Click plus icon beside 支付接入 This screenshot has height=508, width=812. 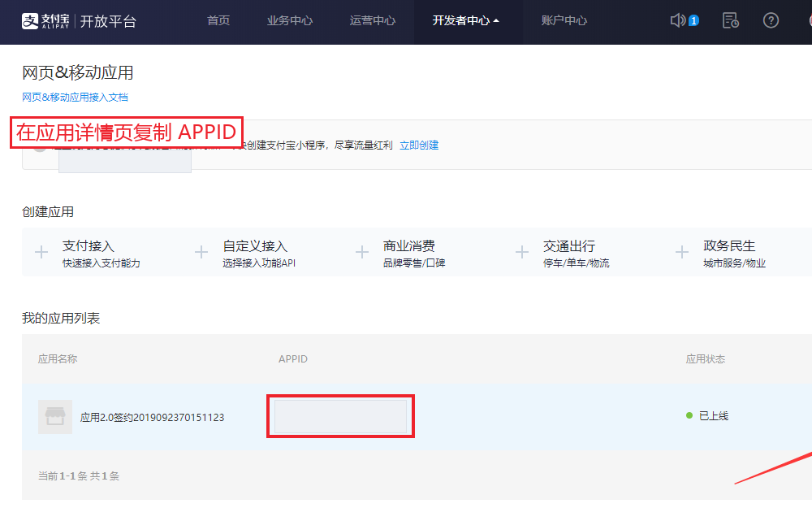point(41,253)
